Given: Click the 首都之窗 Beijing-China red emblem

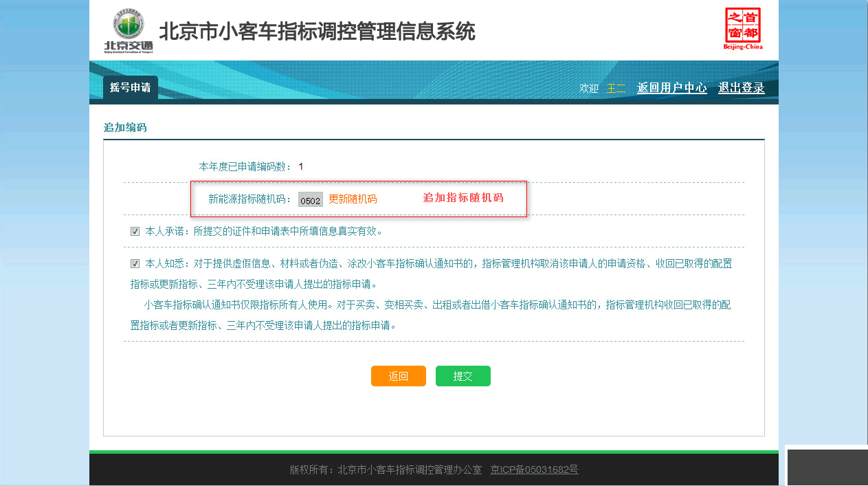Looking at the screenshot, I should click(x=743, y=29).
